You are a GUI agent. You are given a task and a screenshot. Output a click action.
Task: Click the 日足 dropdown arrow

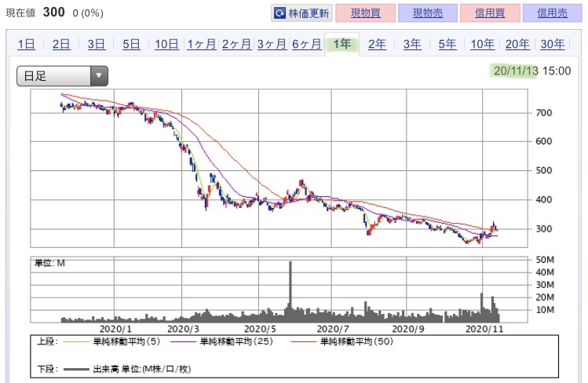pyautogui.click(x=99, y=76)
